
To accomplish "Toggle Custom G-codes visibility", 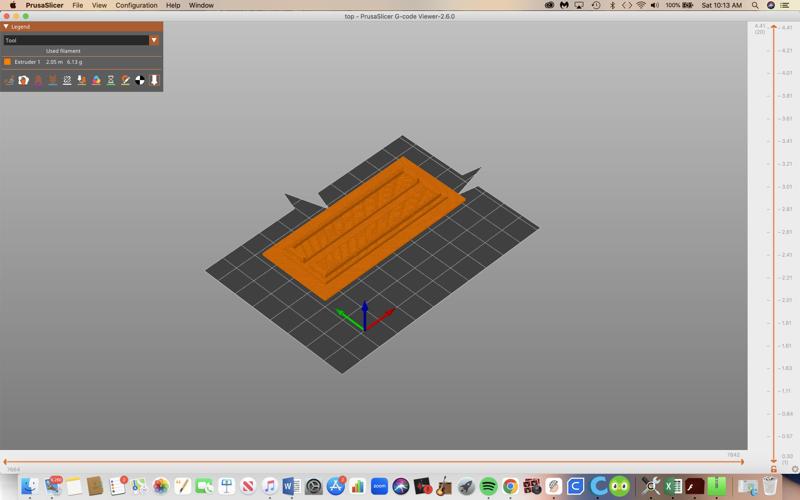I will pos(125,80).
